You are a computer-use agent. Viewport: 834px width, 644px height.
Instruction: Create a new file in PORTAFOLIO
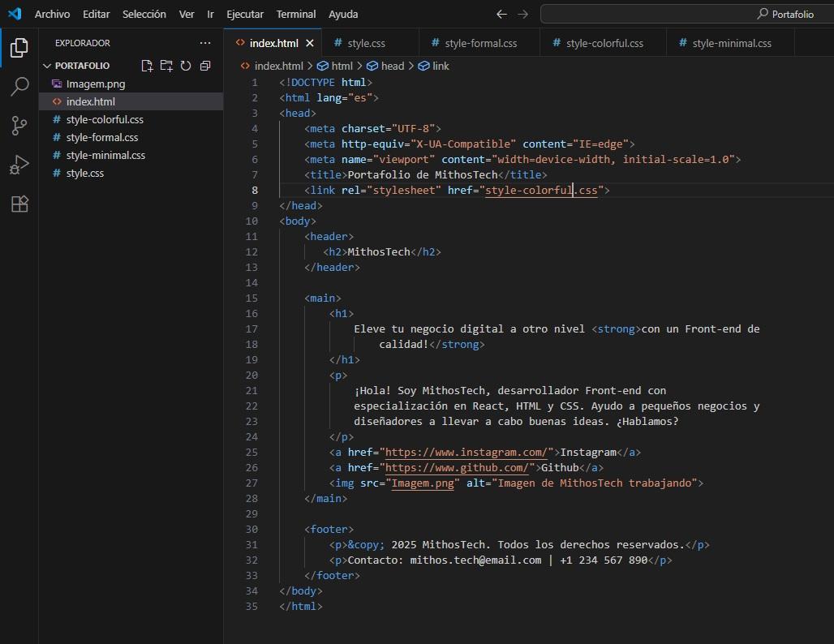[147, 66]
